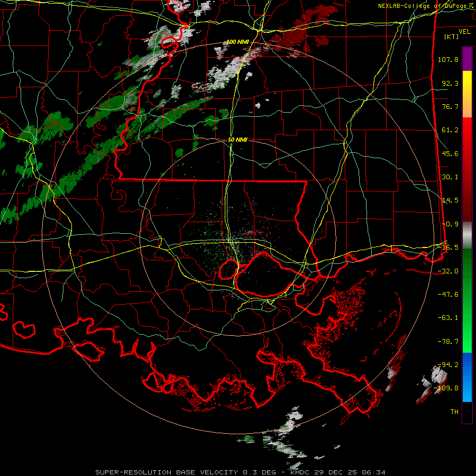
Task: Select the -32.0 velocity scale label
Action: tap(448, 271)
